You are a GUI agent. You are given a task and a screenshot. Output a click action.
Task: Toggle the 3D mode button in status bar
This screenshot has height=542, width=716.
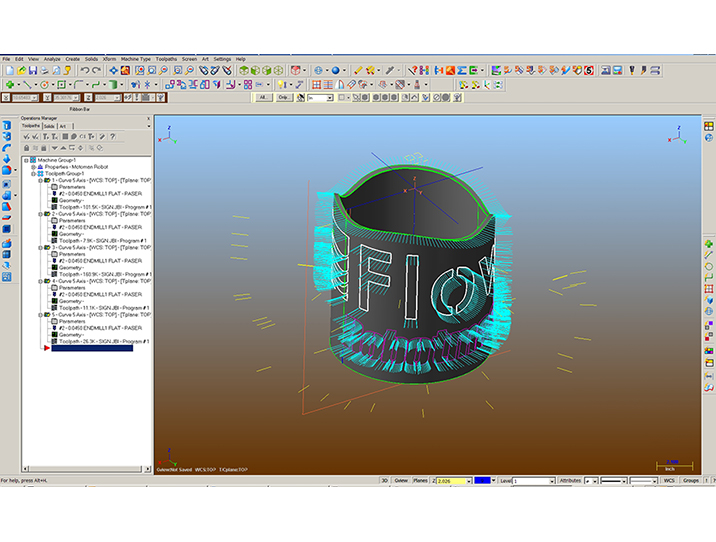coord(384,480)
